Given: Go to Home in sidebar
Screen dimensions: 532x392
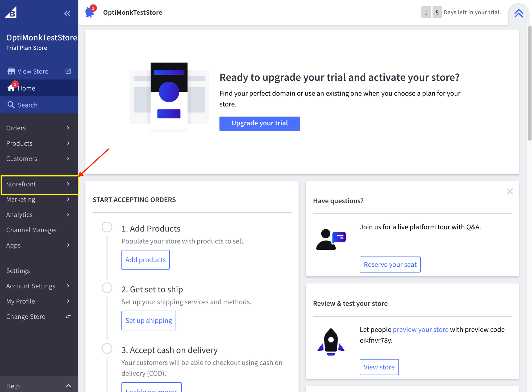Looking at the screenshot, I should pos(39,88).
